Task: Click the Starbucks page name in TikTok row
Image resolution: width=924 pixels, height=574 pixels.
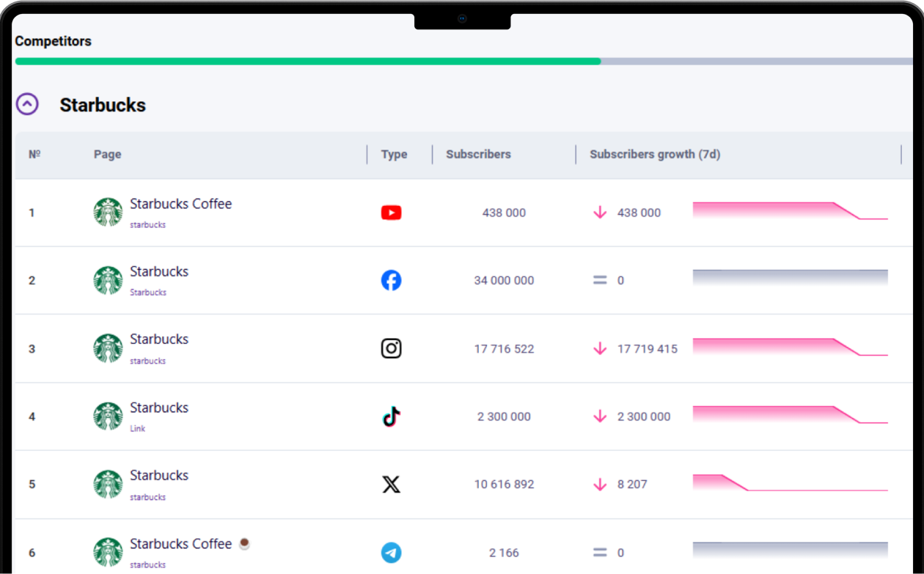Action: click(x=159, y=408)
